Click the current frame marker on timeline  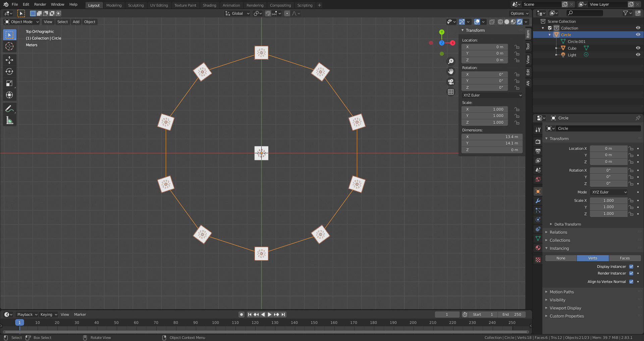coord(19,323)
